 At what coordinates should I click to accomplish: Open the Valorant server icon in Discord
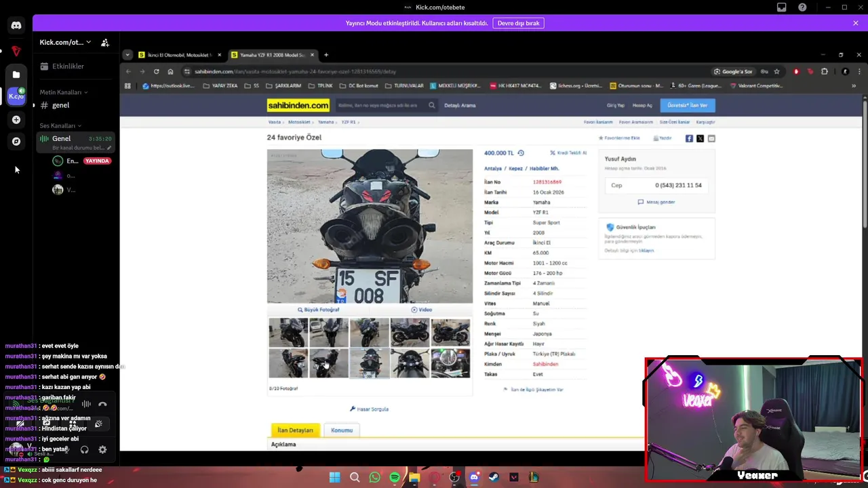[16, 51]
